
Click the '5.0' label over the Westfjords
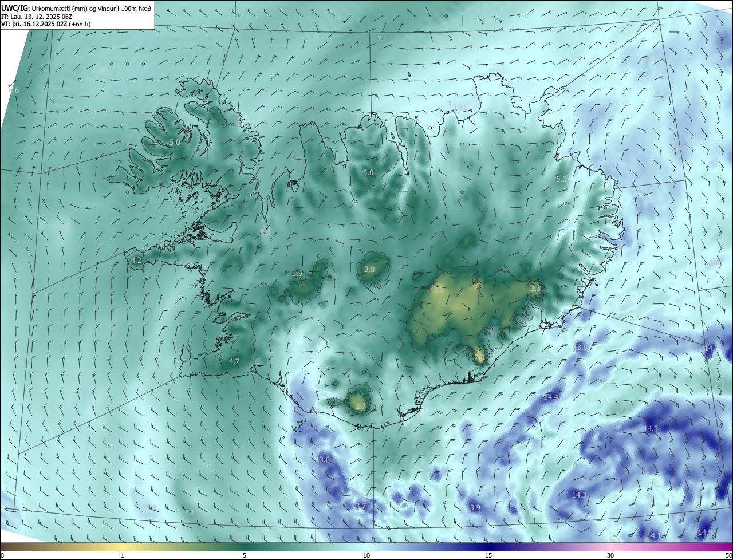tap(175, 143)
